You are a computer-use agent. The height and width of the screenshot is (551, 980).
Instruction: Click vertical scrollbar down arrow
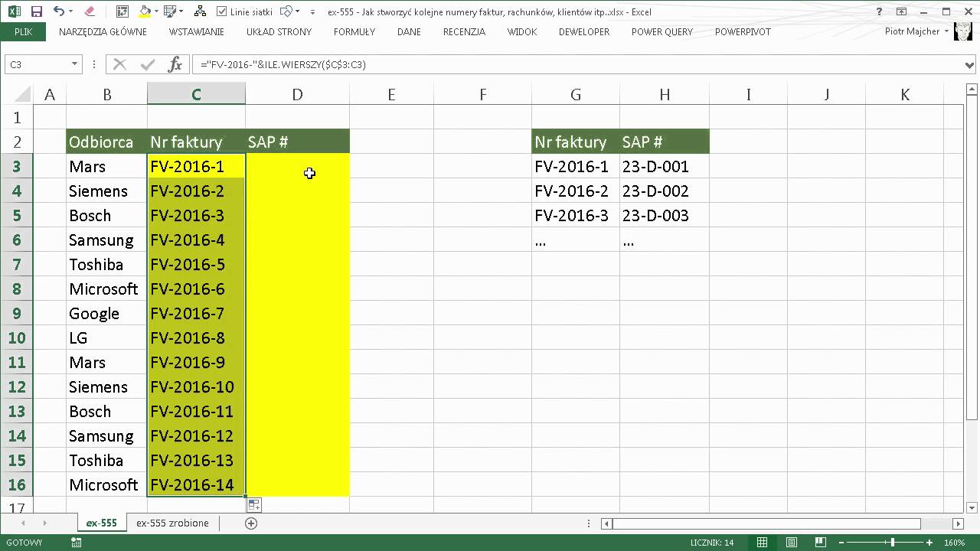pyautogui.click(x=972, y=507)
